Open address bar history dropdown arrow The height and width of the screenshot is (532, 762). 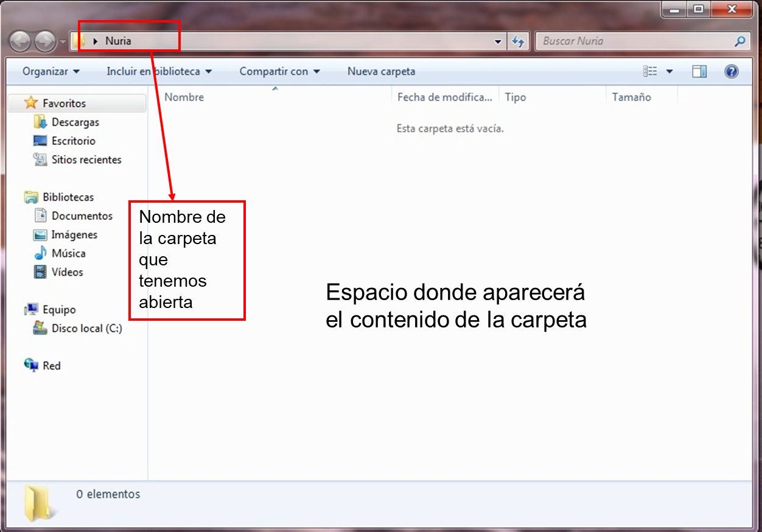point(498,41)
